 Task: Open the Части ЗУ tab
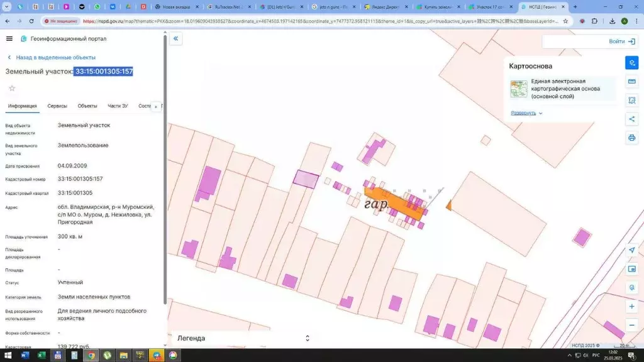[118, 106]
